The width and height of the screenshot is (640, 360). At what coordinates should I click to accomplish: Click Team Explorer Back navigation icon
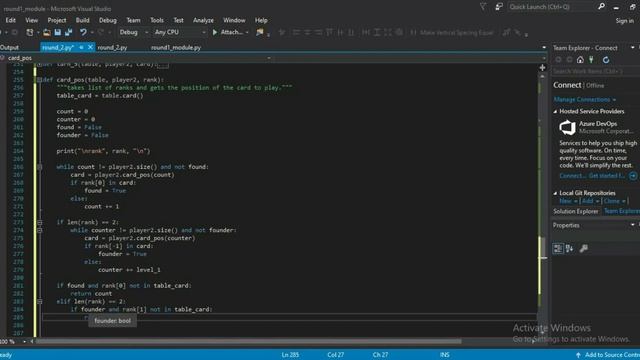tap(558, 60)
